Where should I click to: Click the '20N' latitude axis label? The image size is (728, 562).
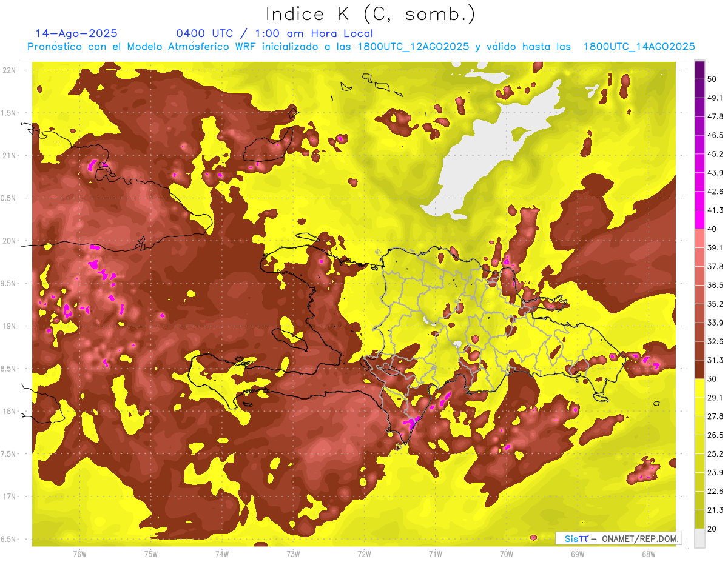[x=10, y=241]
